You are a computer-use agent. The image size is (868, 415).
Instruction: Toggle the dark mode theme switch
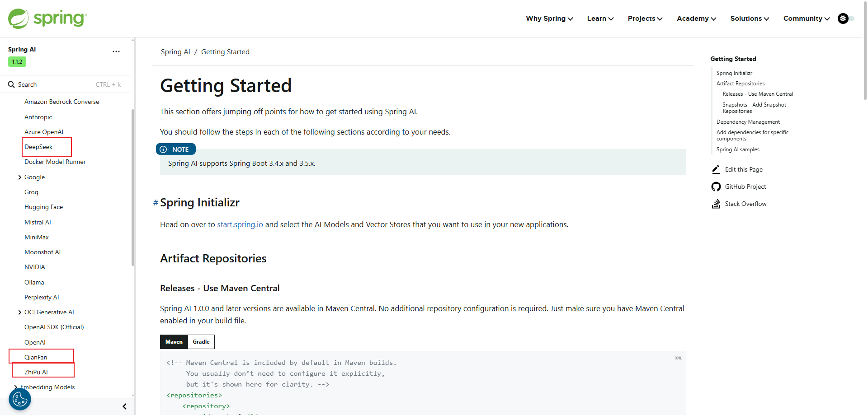click(x=846, y=19)
